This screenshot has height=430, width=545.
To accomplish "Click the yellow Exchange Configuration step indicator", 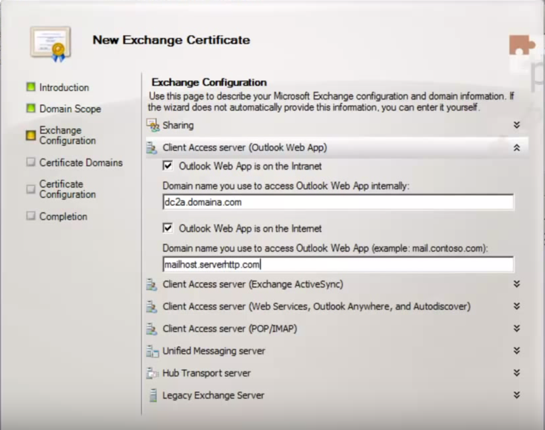I will coord(31,135).
